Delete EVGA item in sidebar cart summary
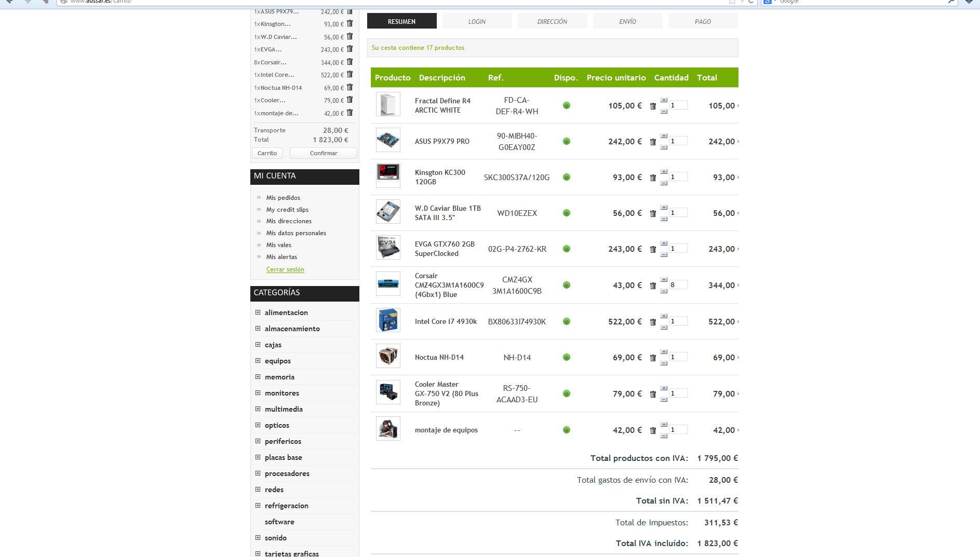The height and width of the screenshot is (557, 980). [x=350, y=49]
